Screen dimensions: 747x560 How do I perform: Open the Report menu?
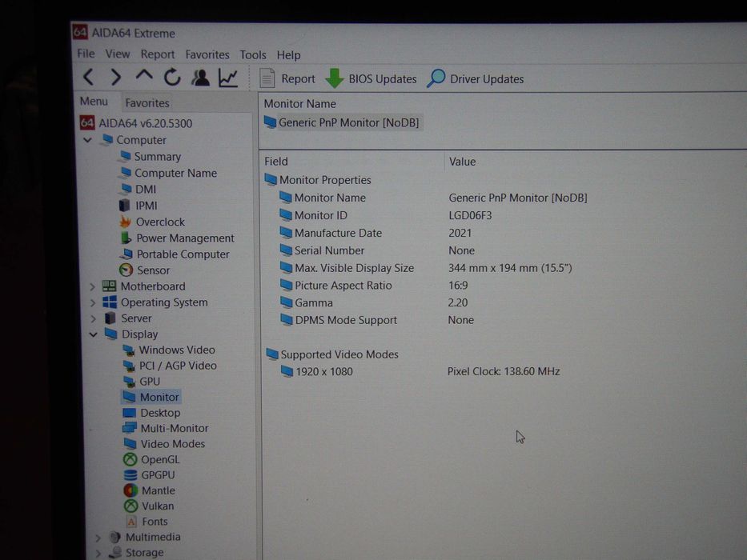click(x=157, y=54)
